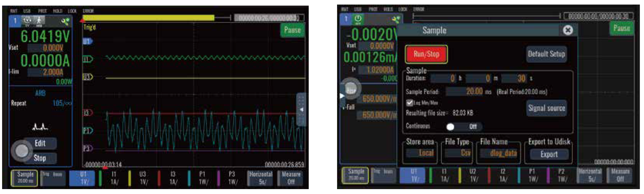
Task: Click the yellow sampling progress bar
Action: tap(148, 18)
